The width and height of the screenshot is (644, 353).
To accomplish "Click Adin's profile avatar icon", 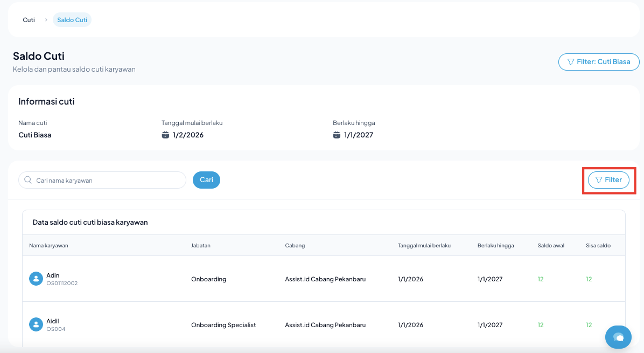I will [x=36, y=279].
